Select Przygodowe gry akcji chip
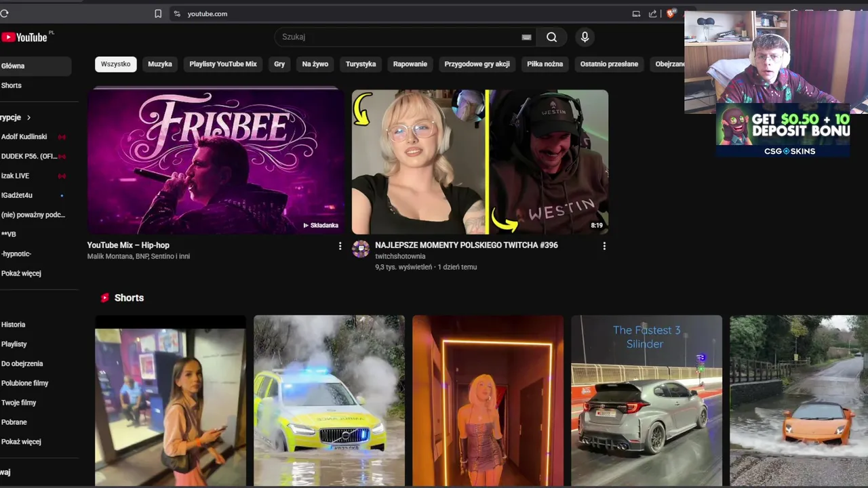 click(x=477, y=64)
